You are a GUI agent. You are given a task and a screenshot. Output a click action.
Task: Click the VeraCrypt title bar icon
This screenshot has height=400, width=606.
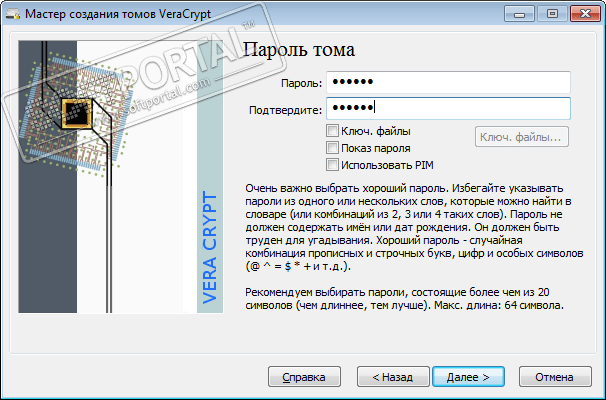(x=12, y=14)
